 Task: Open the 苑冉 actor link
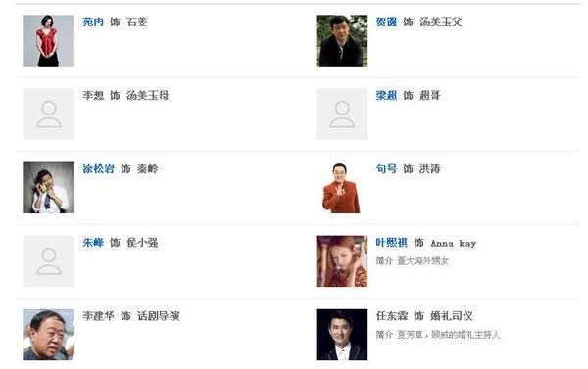93,22
